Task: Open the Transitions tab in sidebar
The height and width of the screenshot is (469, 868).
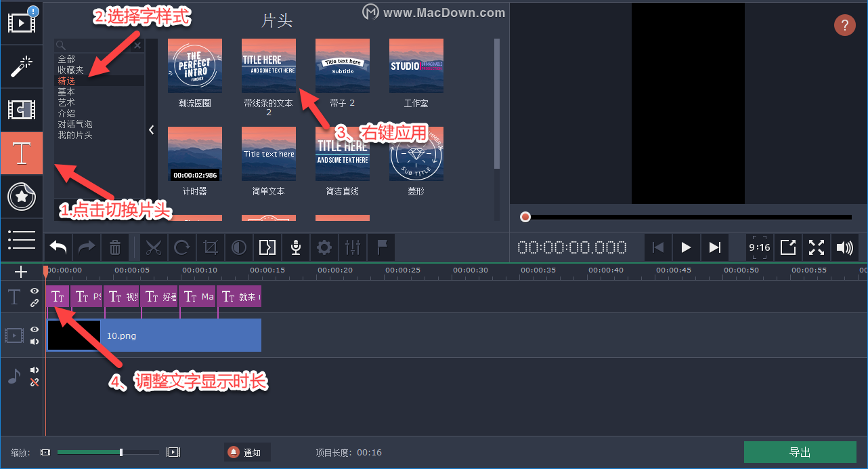Action: (22, 109)
